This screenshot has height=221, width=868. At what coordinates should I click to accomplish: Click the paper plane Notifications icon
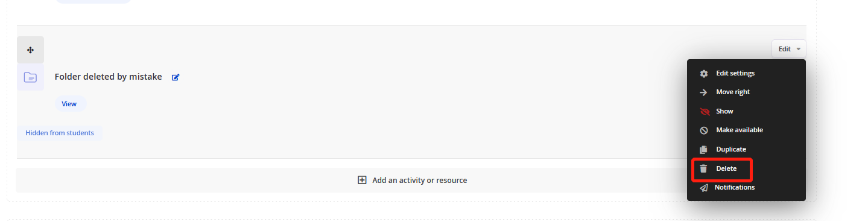(x=703, y=188)
